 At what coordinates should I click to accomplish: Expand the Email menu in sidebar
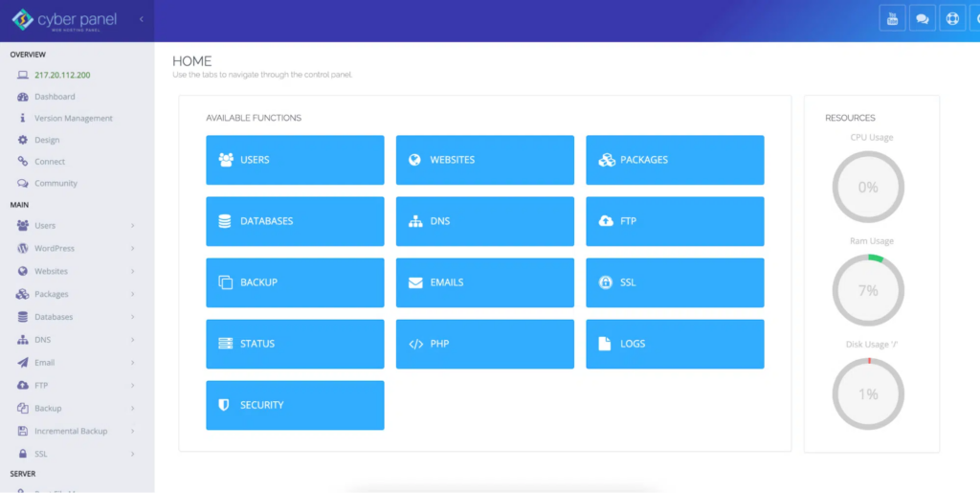coord(45,363)
